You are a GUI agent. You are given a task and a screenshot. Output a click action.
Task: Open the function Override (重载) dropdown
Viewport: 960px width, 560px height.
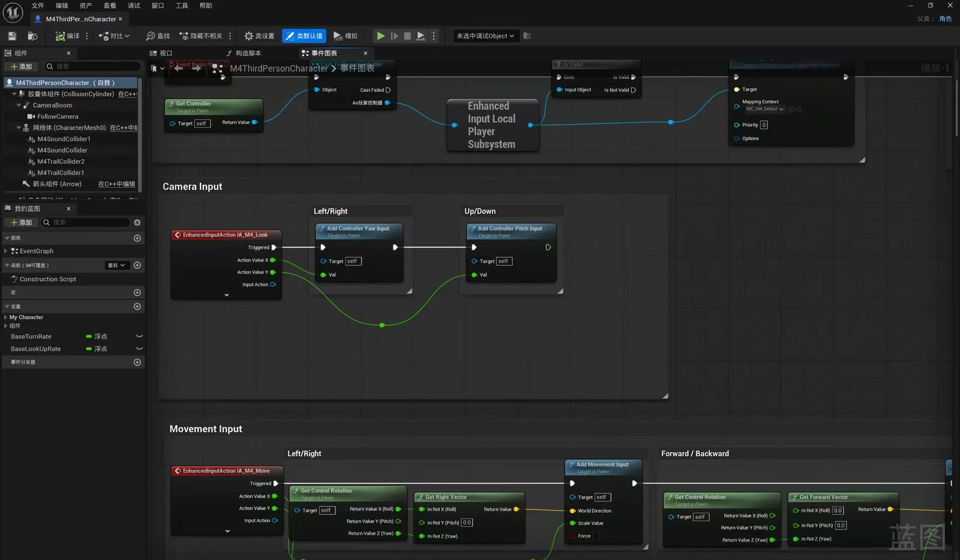point(116,265)
